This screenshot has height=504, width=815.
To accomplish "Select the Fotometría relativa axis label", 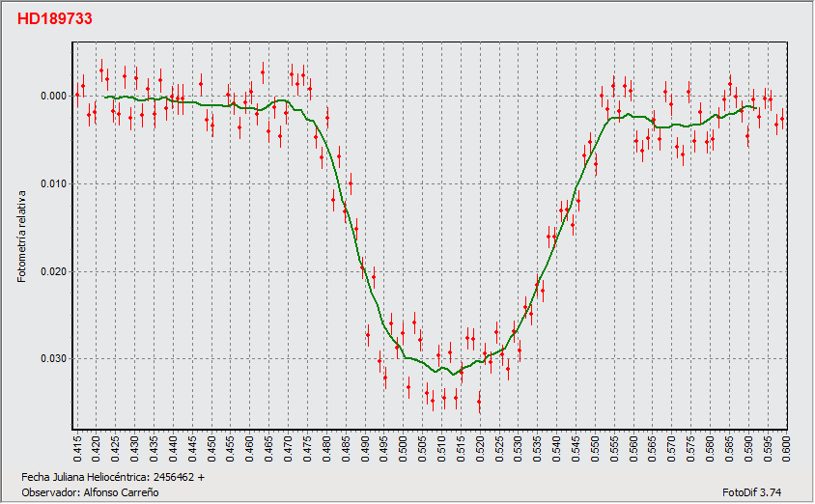I will tap(21, 231).
